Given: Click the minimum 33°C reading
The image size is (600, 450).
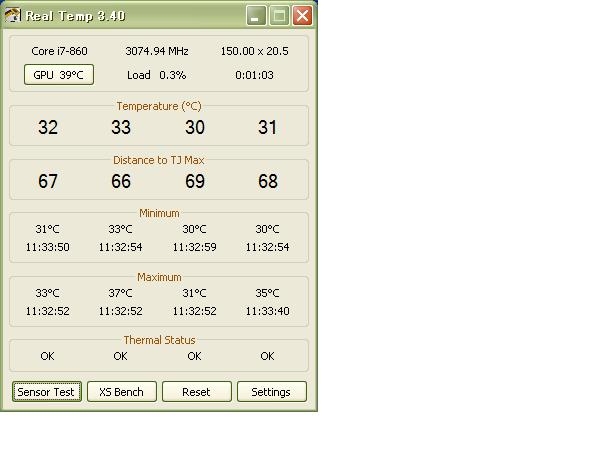Looking at the screenshot, I should (x=121, y=229).
